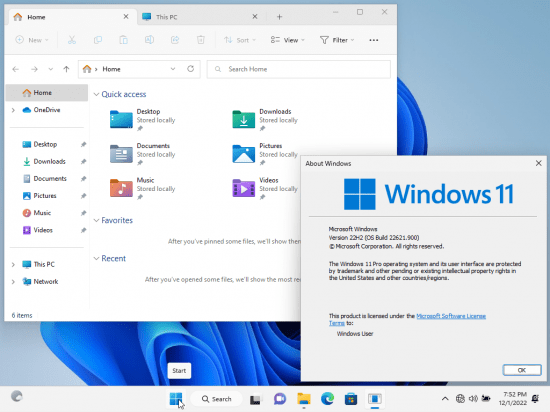Collapse the Quick access section
The height and width of the screenshot is (412, 550).
[96, 94]
